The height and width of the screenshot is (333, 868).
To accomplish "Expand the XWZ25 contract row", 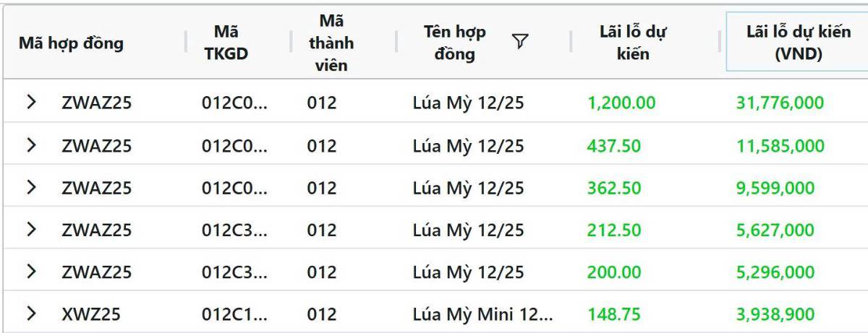I will coord(31,313).
